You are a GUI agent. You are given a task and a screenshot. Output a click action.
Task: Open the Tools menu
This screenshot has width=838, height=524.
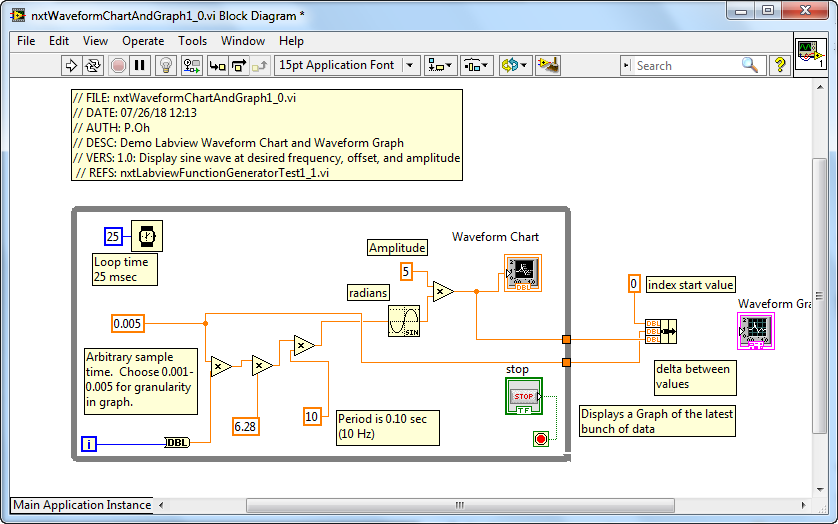[192, 41]
